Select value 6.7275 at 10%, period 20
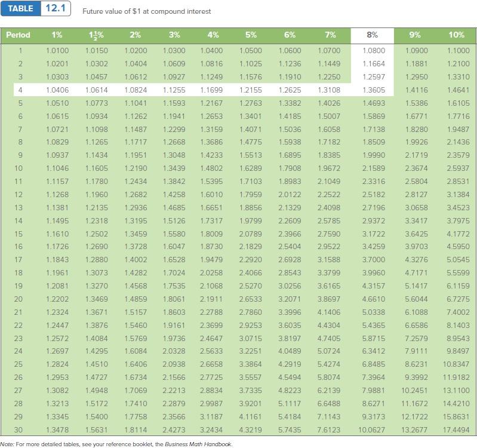Screen dimensions: 477x448 click(x=458, y=299)
